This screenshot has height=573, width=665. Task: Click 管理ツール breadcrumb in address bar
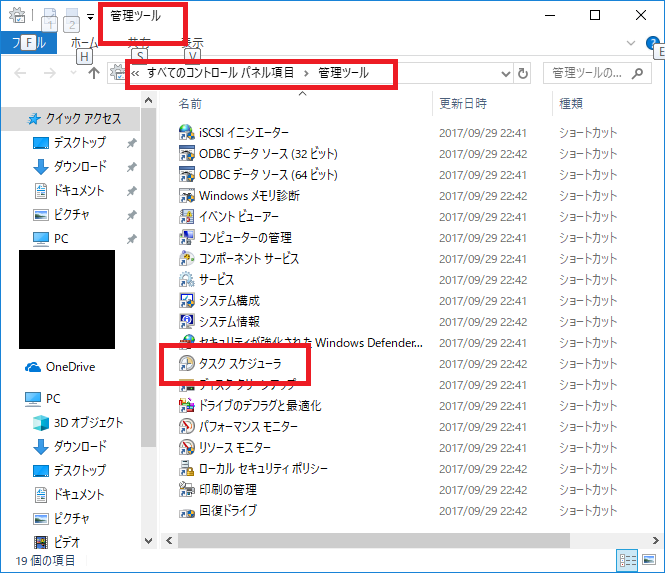(x=344, y=73)
